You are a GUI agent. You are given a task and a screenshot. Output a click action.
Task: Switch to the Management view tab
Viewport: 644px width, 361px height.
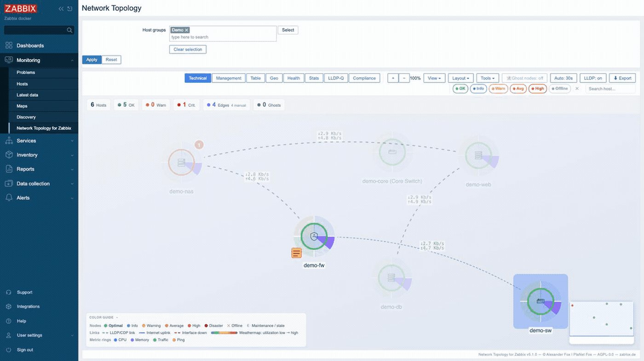coord(229,78)
